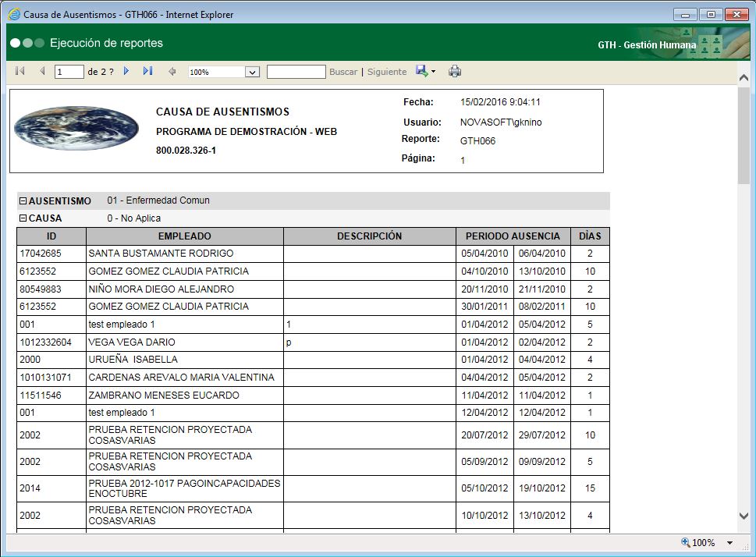
Task: Click the globe logo image
Action: coord(76,128)
